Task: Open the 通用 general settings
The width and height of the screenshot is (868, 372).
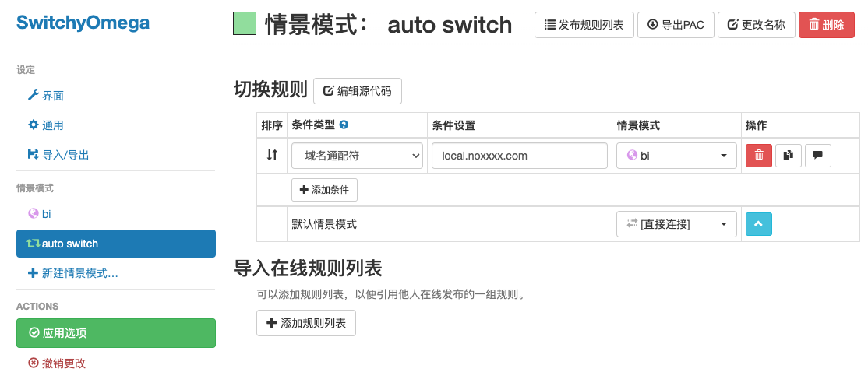Action: (x=45, y=125)
